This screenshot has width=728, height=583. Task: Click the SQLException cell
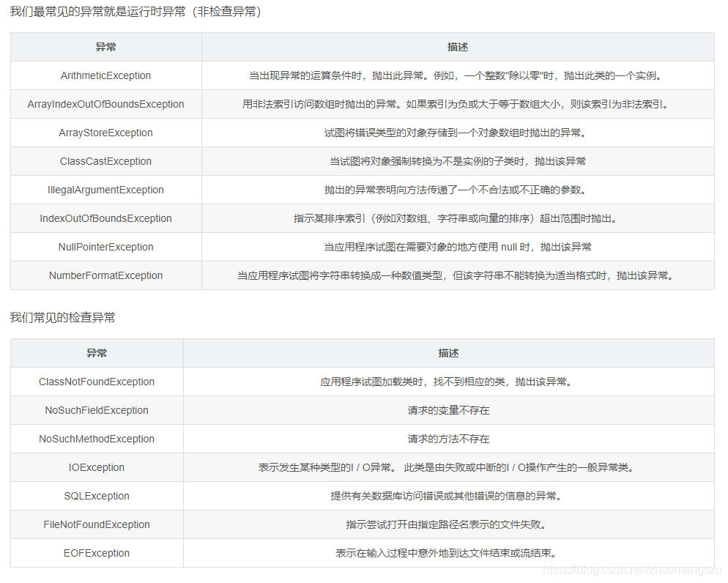[97, 496]
